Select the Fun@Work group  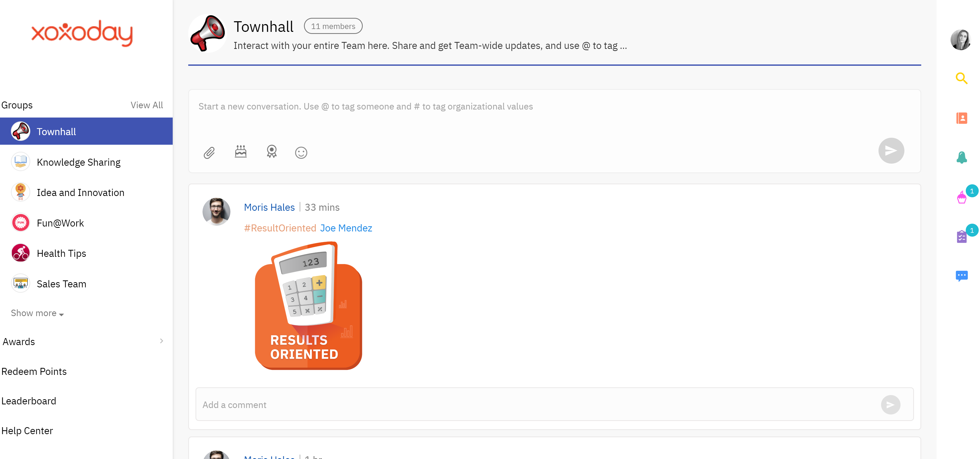(59, 223)
